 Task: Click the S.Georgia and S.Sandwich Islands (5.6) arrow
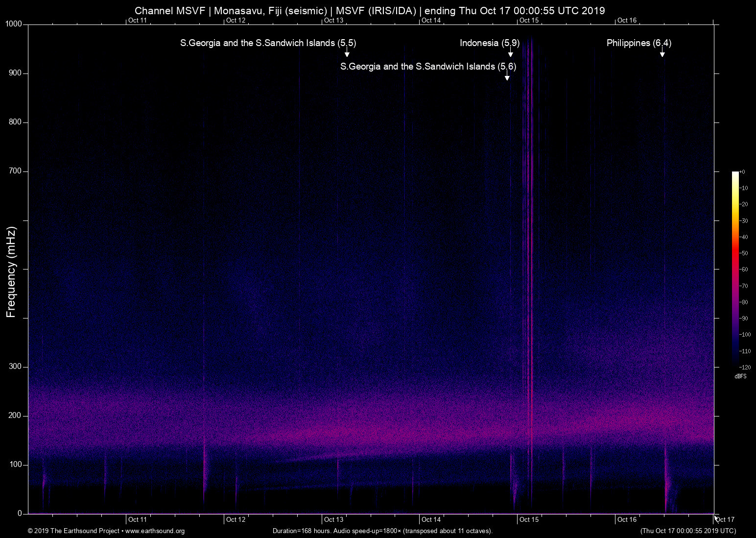[x=507, y=76]
